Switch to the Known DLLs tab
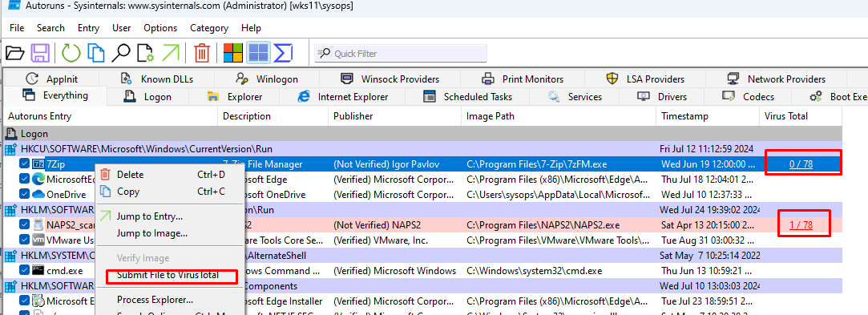This screenshot has width=868, height=315. (x=157, y=79)
